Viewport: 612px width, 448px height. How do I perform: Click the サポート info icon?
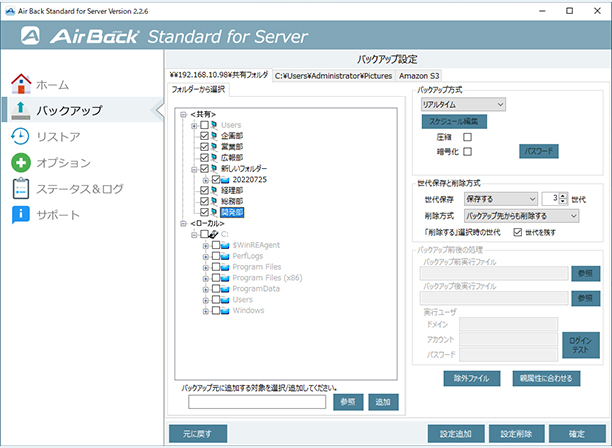(21, 214)
